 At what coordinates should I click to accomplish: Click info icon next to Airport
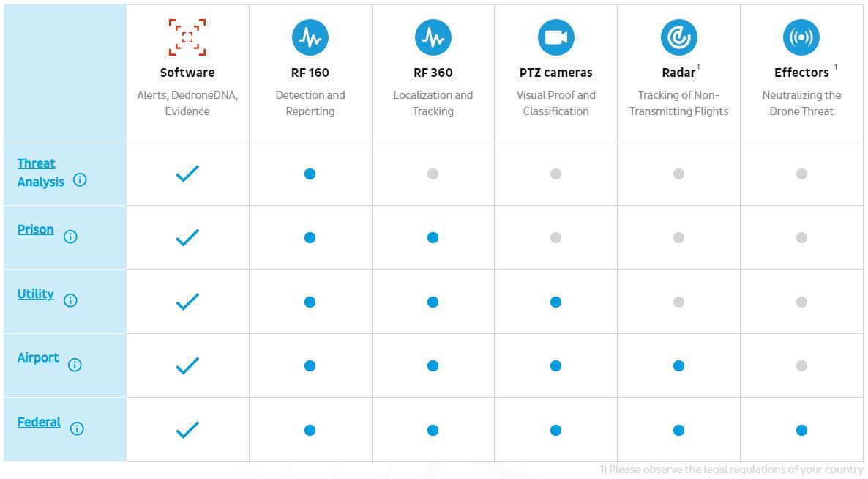point(75,365)
